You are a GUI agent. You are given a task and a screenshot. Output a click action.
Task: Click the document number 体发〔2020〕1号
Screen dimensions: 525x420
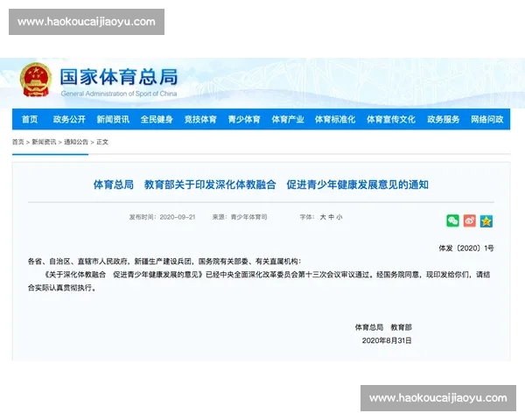tap(466, 248)
